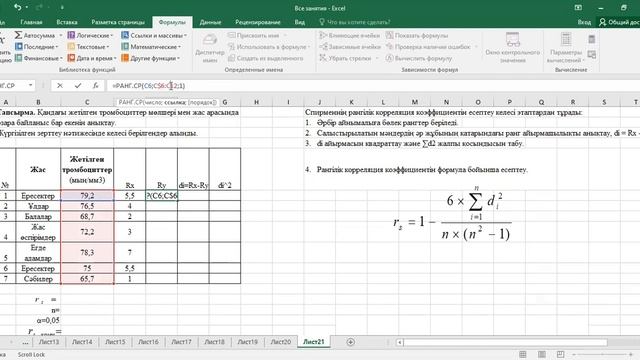Open Диспетчер имен name manager
This screenshot has width=640, height=360.
pos(210,48)
